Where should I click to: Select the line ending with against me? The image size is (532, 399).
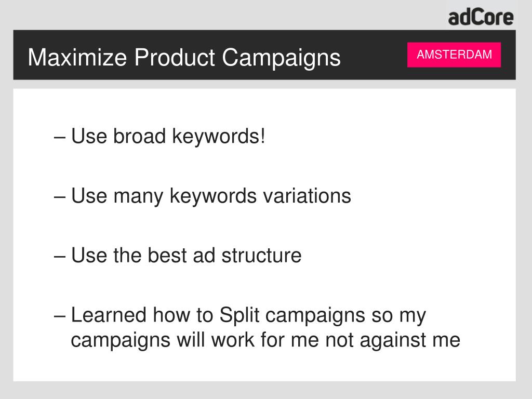pyautogui.click(x=265, y=340)
